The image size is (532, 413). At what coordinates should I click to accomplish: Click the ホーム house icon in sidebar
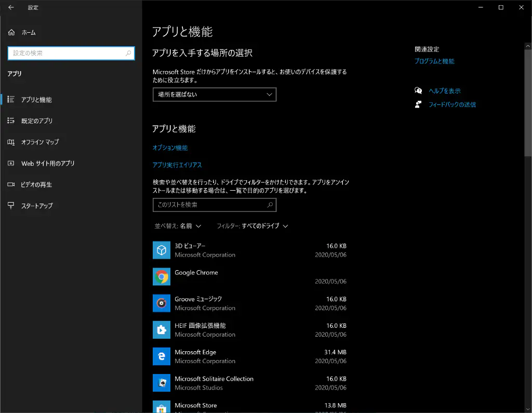(11, 32)
